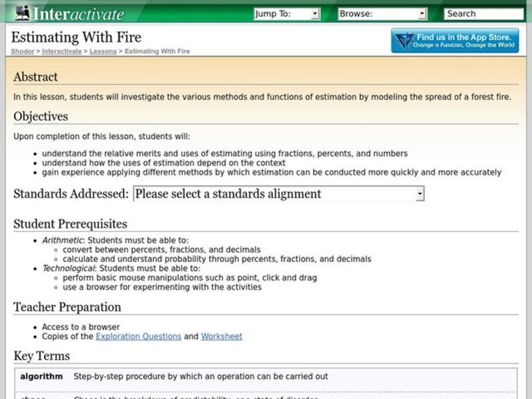Click the Abstract section heading
The image size is (532, 399).
tap(35, 77)
